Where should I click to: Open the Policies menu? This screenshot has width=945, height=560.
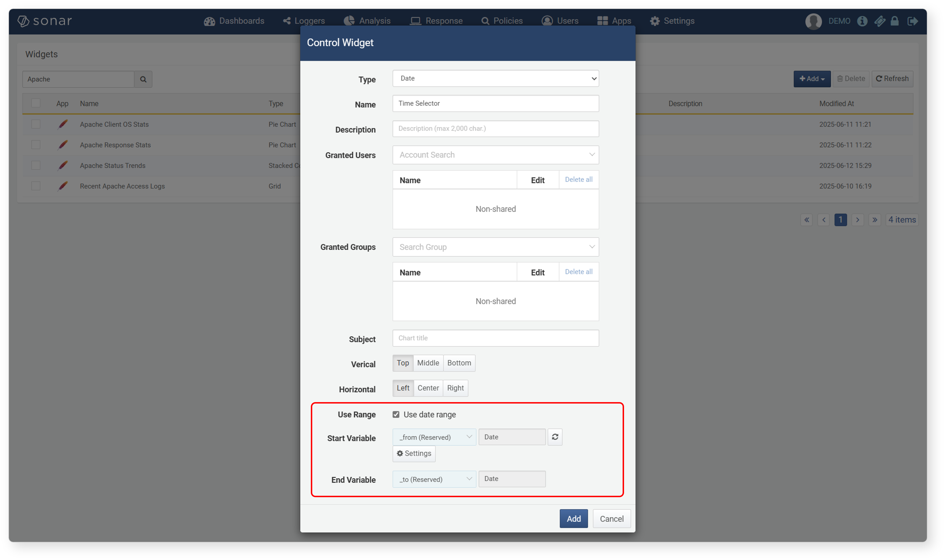point(502,21)
